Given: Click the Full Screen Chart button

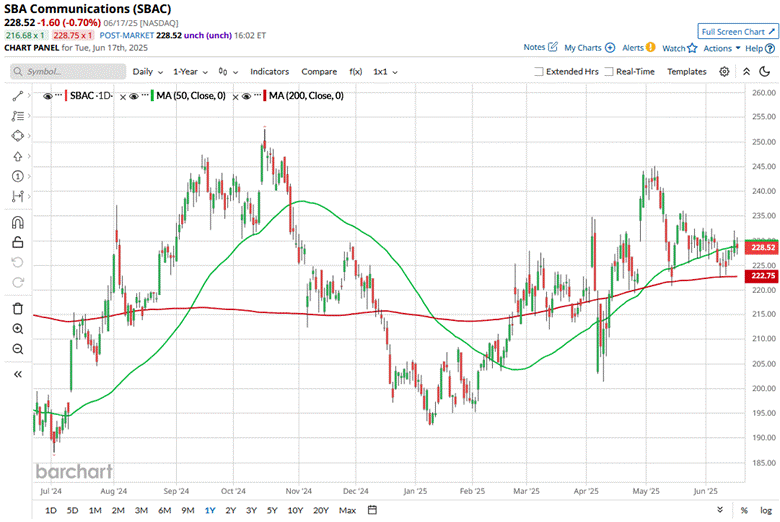Looking at the screenshot, I should click(734, 32).
